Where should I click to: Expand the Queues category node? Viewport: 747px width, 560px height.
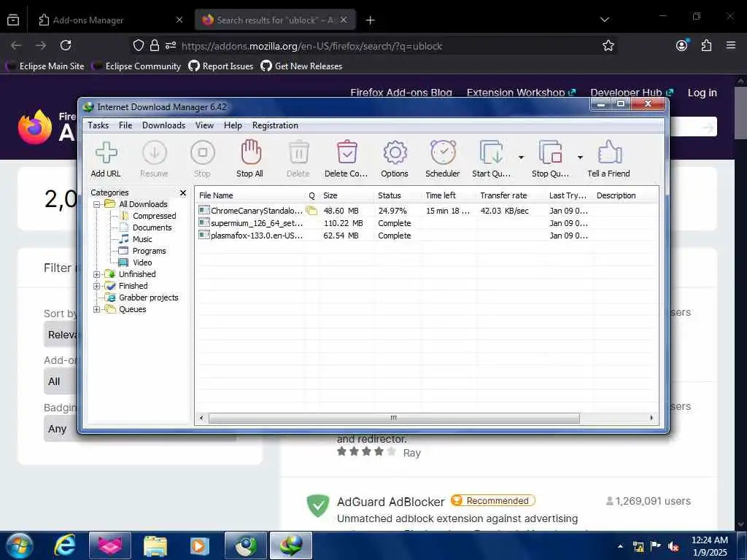tap(97, 309)
